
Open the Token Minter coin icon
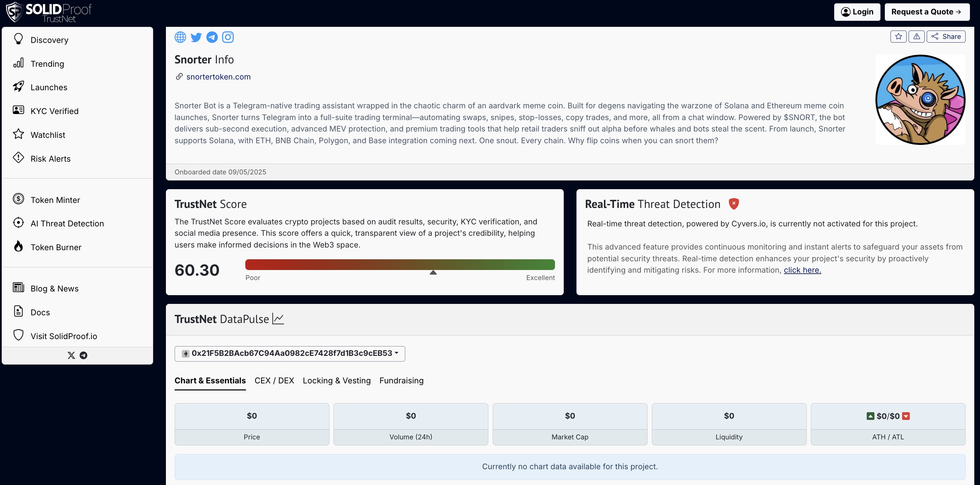[x=18, y=199]
